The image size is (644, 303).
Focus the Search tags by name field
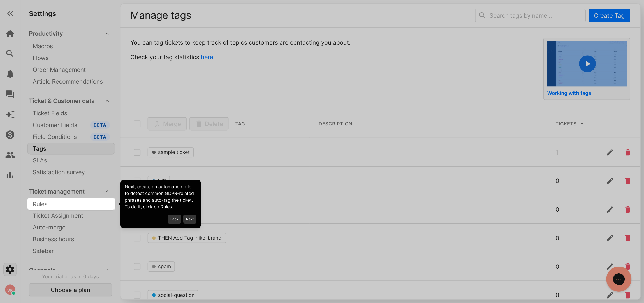[x=530, y=16]
